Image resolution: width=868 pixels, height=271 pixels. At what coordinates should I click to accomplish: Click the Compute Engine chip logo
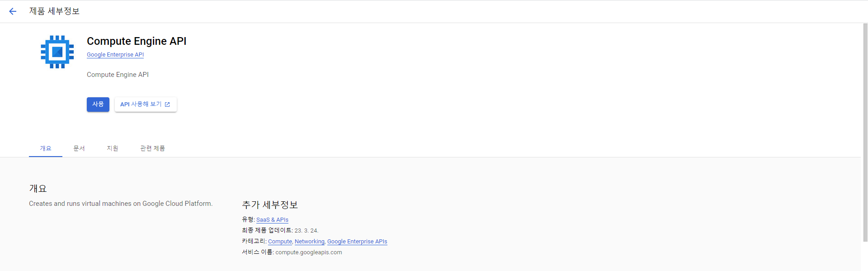point(57,52)
